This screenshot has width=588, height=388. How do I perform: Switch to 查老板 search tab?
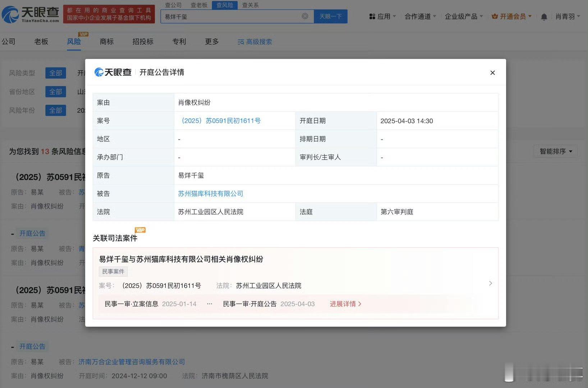199,5
